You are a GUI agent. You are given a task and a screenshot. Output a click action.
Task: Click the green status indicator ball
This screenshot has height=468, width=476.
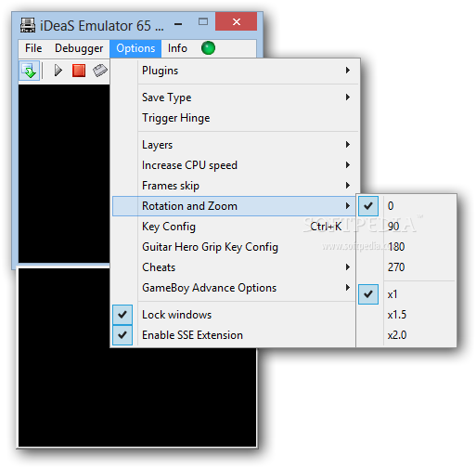208,48
